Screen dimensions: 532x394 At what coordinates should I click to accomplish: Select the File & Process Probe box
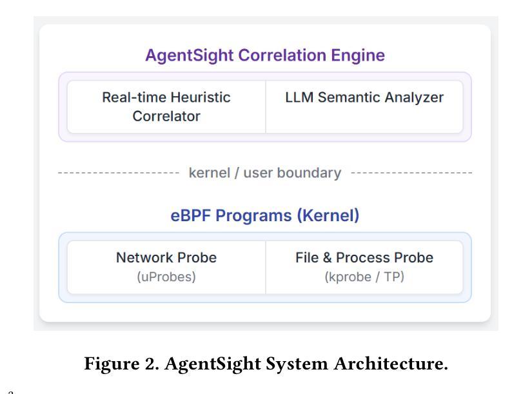(x=364, y=267)
